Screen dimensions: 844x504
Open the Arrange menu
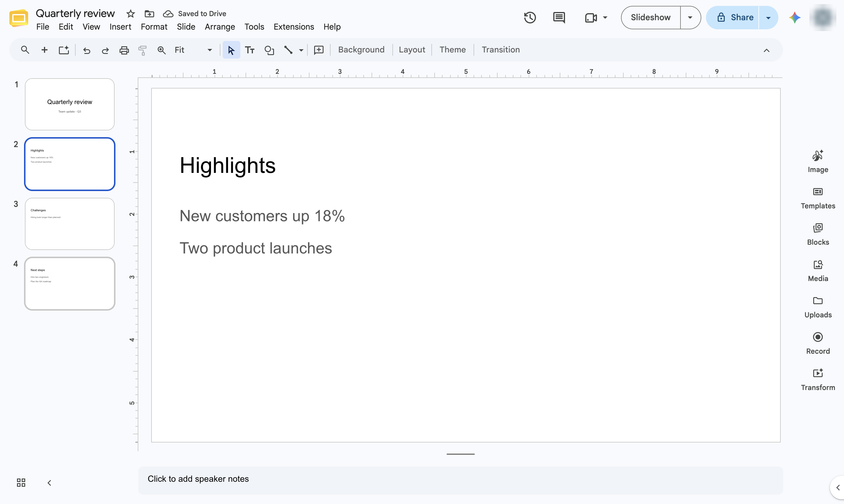pos(220,27)
